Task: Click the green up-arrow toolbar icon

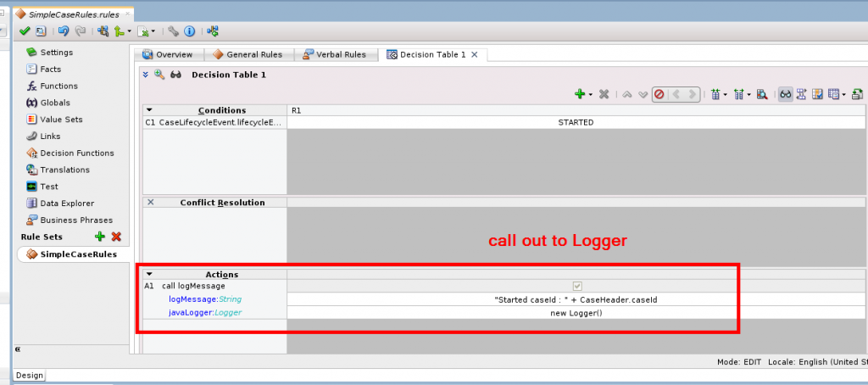Action: pos(119,31)
